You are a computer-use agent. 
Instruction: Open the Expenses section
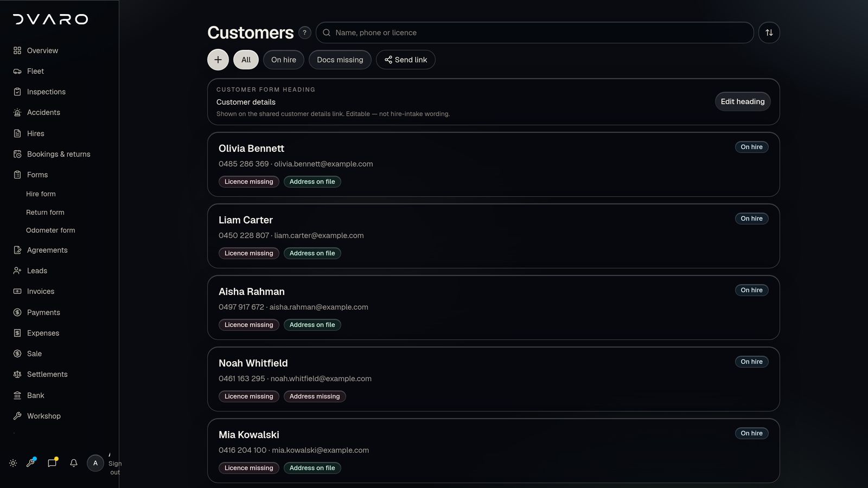(x=36, y=333)
